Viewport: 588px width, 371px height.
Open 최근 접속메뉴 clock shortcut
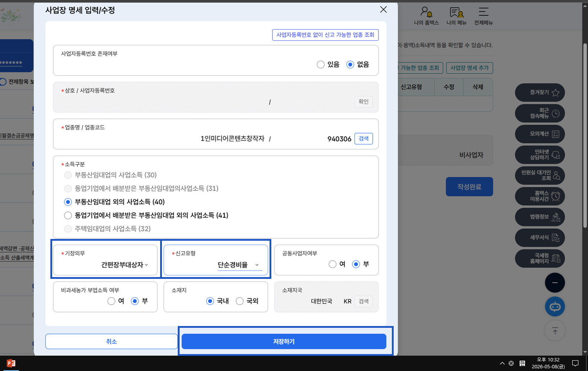click(x=540, y=113)
